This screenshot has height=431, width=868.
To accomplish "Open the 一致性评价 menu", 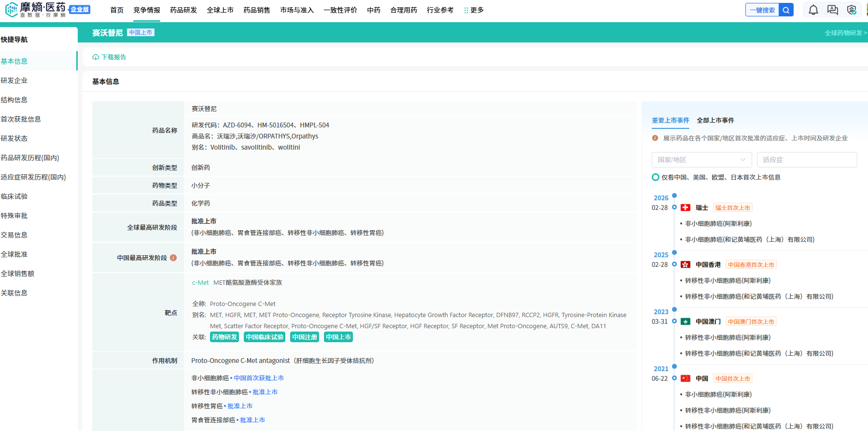I will pos(340,10).
